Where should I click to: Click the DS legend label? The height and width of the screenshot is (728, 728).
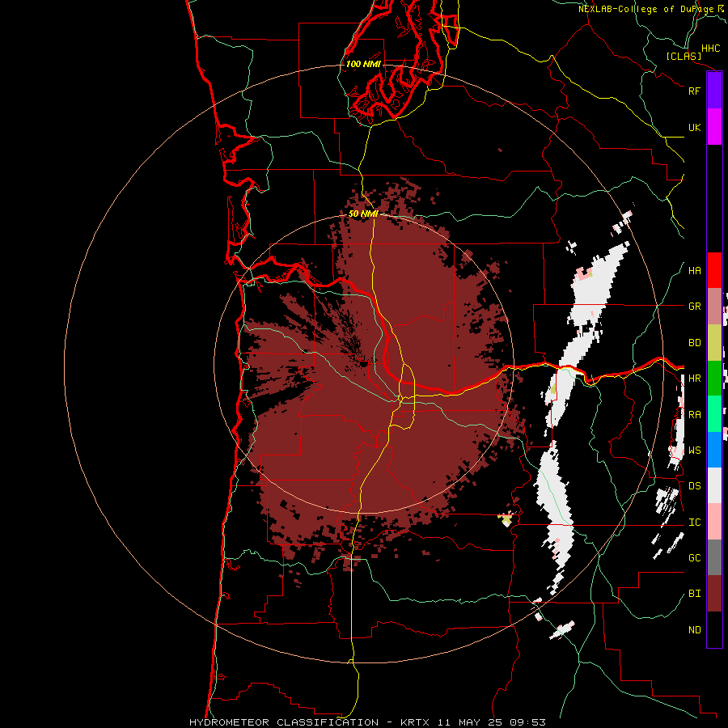click(694, 486)
